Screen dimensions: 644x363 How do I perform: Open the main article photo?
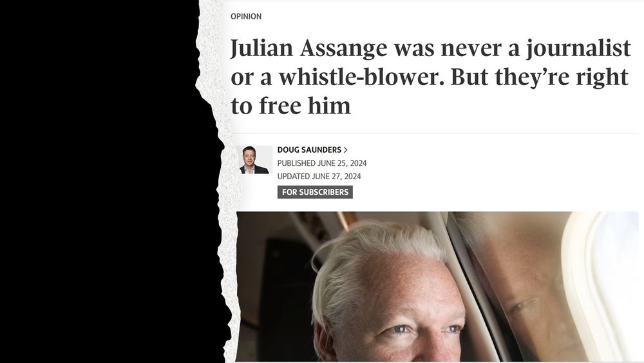[437, 286]
